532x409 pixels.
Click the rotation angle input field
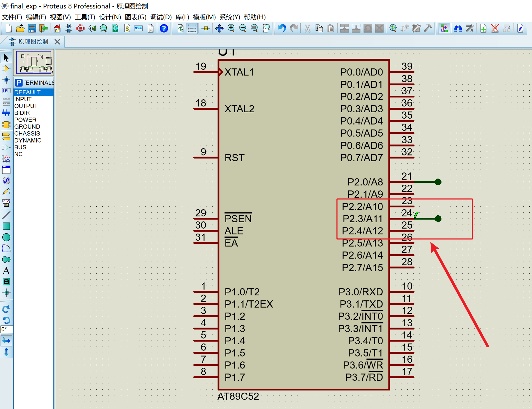tap(6, 329)
